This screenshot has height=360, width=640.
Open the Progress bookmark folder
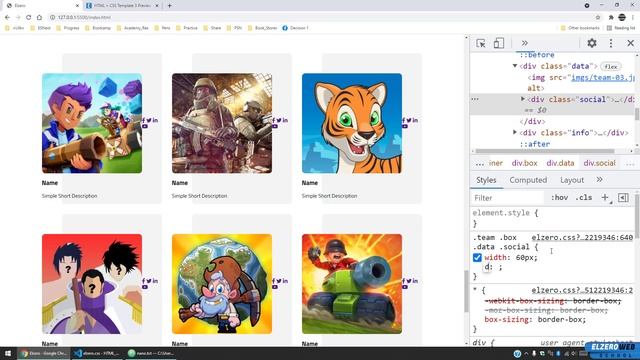pos(68,28)
